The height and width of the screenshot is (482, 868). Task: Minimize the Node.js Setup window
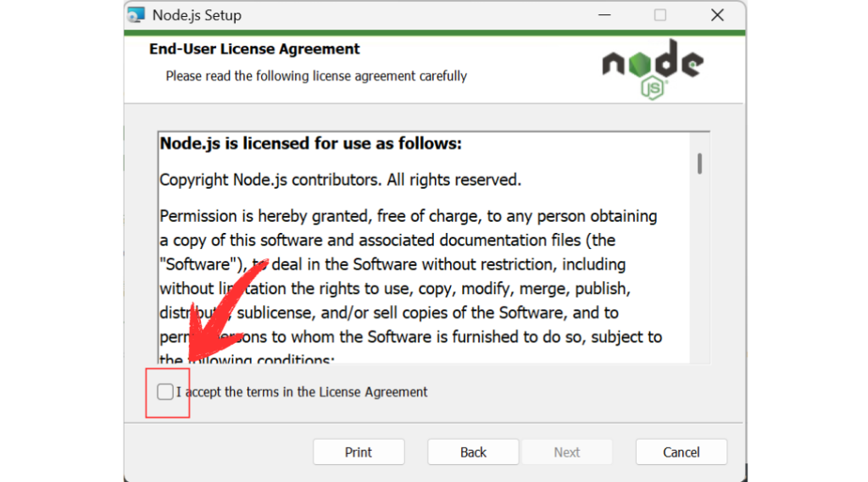(x=604, y=15)
